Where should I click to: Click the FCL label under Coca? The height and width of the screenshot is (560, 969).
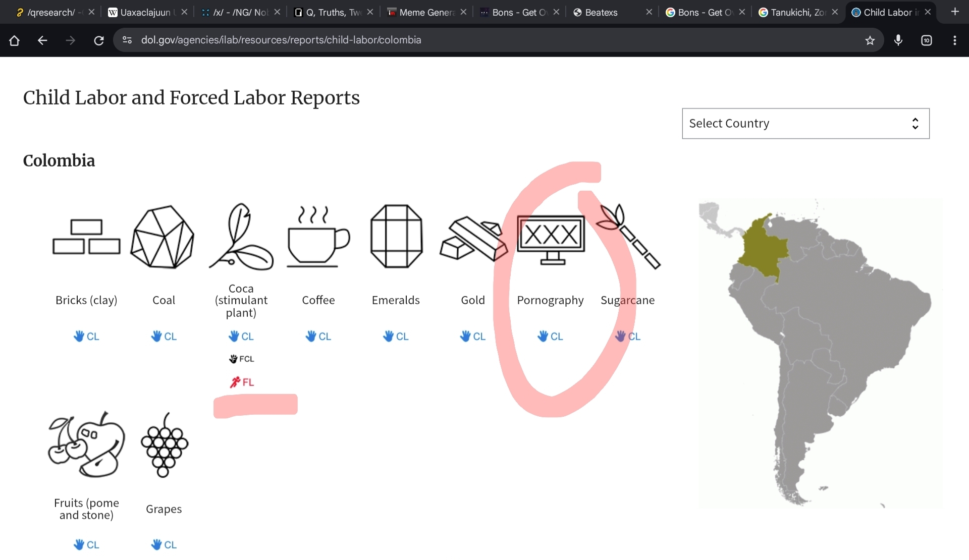coord(242,359)
